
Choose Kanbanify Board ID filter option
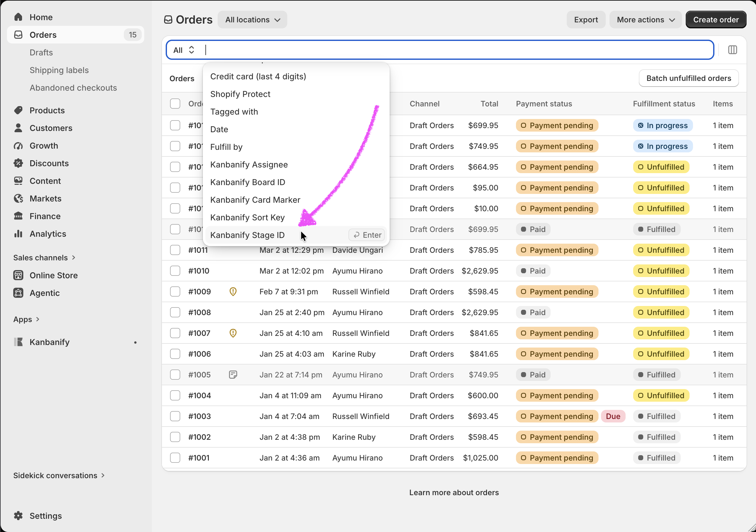296,182
